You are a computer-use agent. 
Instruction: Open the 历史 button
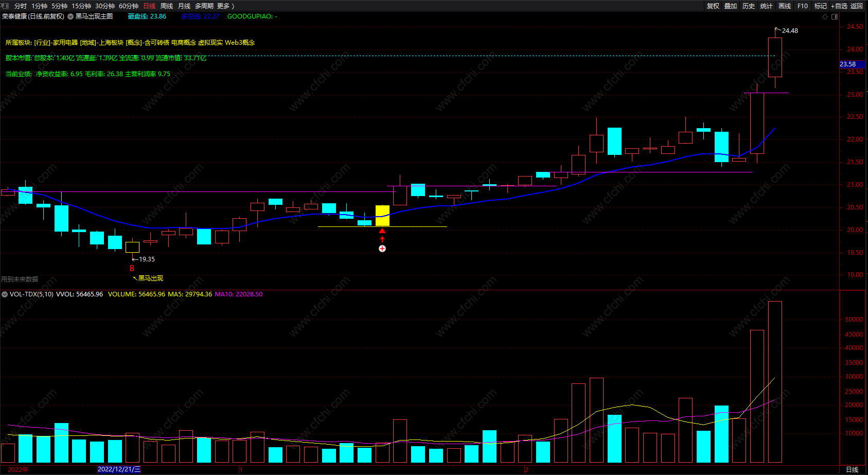(x=749, y=6)
